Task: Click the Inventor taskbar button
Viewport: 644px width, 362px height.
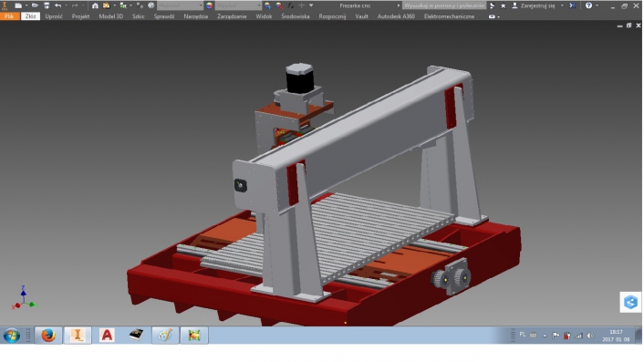Action: [x=78, y=336]
